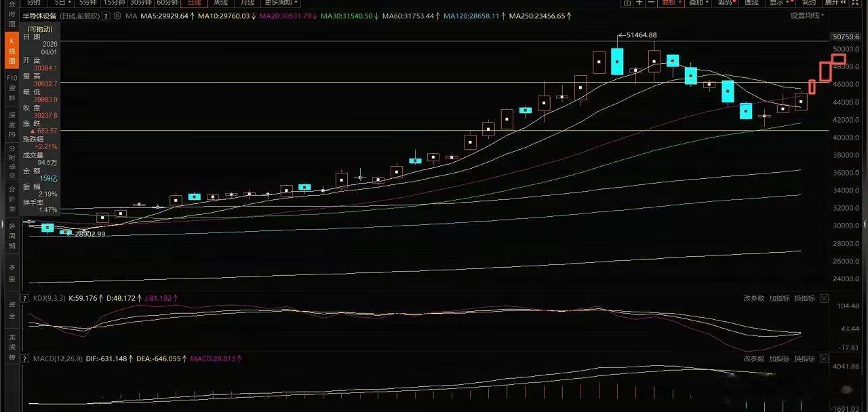The image size is (868, 412).
Task: Open the 多周期 sidebar tab
Action: 12,235
